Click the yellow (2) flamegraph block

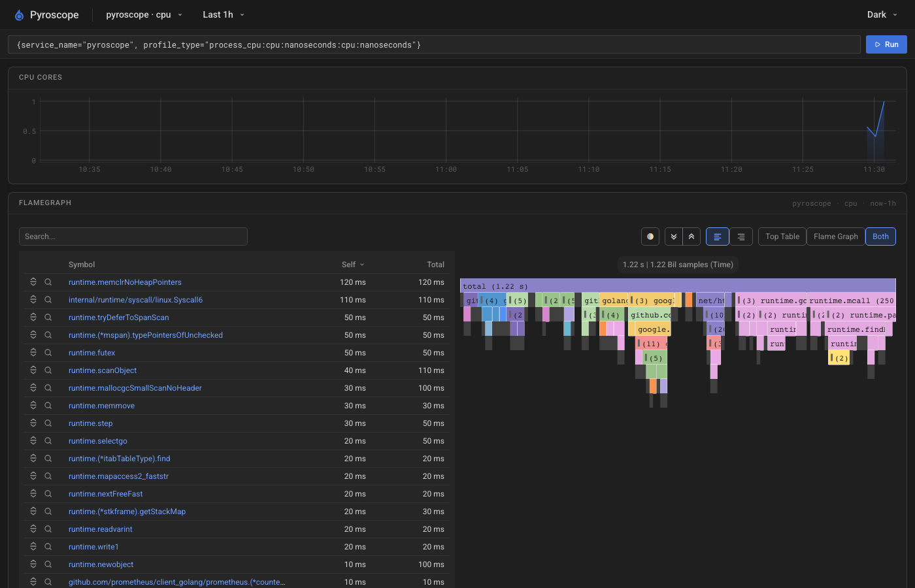point(839,358)
